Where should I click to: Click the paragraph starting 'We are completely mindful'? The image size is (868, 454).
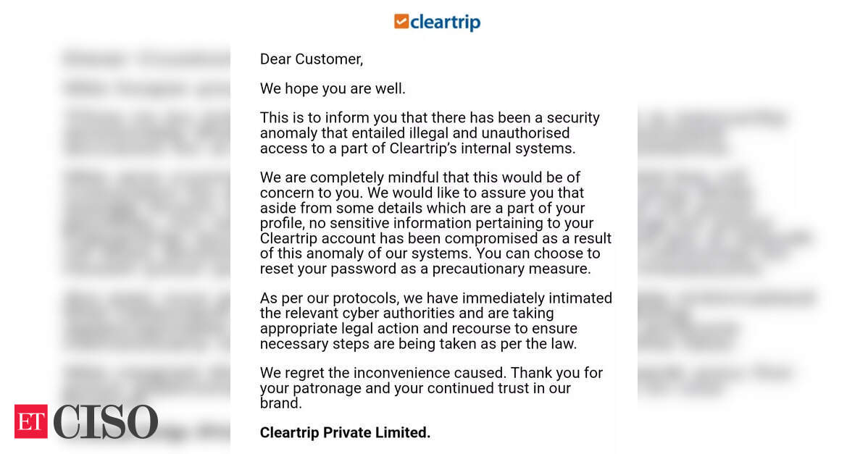pyautogui.click(x=435, y=223)
